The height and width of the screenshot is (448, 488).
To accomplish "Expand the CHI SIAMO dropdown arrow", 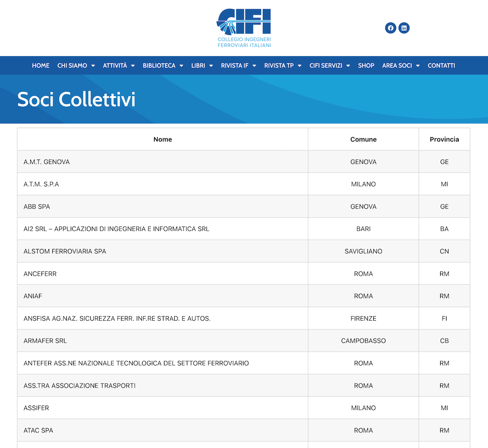I will [93, 66].
